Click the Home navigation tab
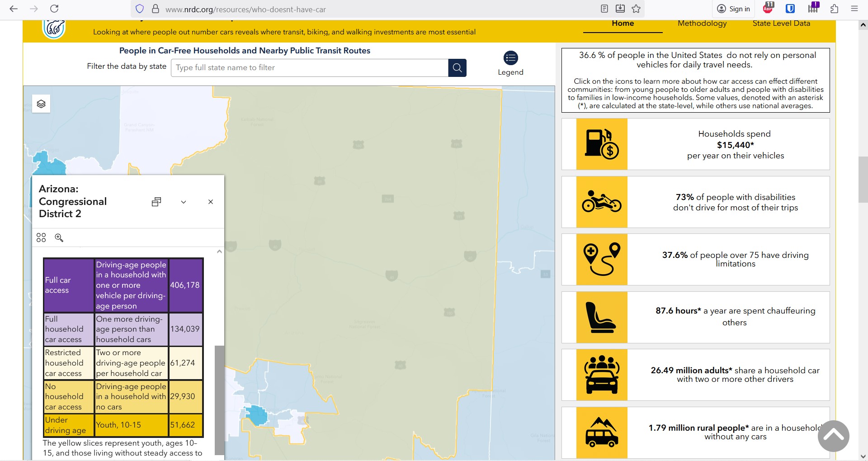Screen dimensions: 868x461 [623, 24]
